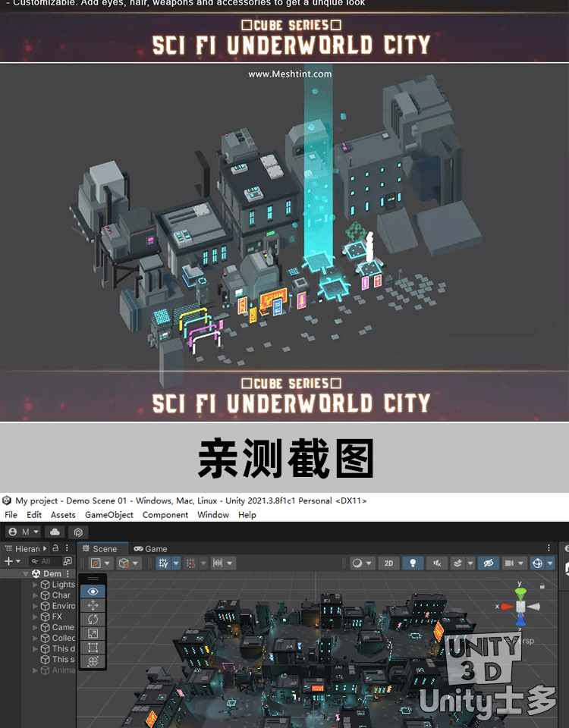Select the Hierarchy panel tab
Viewport: 569px width, 728px height.
[x=26, y=549]
